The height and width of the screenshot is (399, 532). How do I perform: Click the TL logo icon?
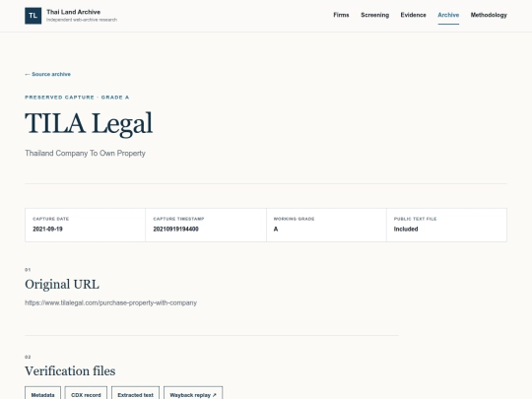click(x=33, y=16)
